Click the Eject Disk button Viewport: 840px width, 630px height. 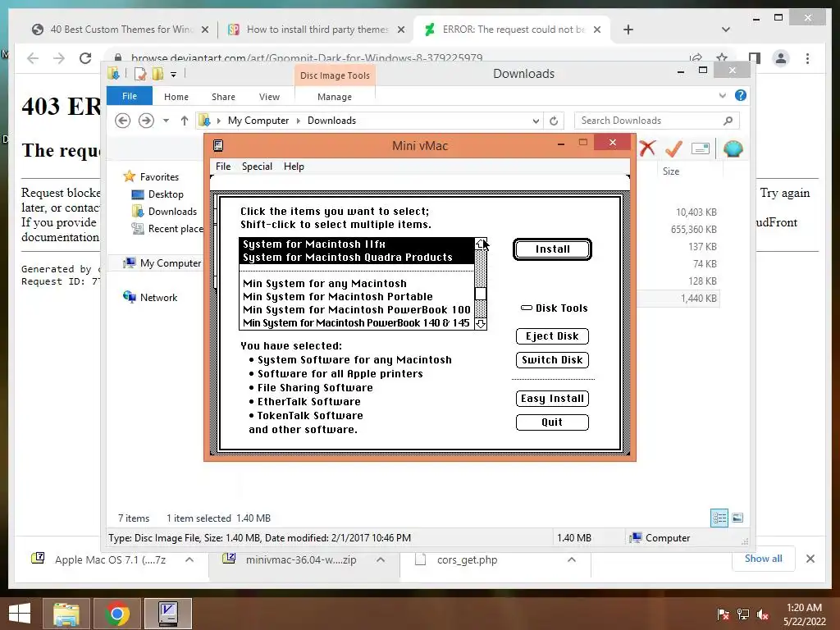point(552,336)
